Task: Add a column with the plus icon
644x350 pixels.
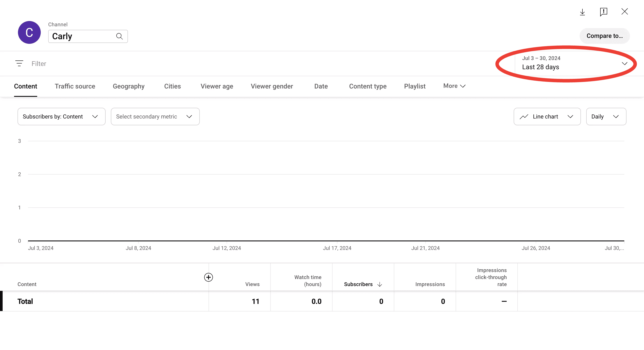Action: click(209, 277)
